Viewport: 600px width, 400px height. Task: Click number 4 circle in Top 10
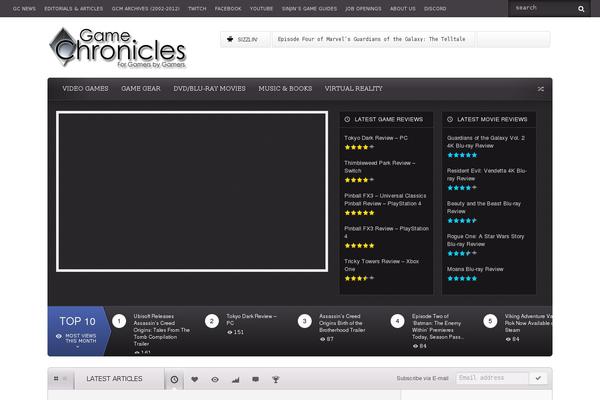click(x=397, y=321)
